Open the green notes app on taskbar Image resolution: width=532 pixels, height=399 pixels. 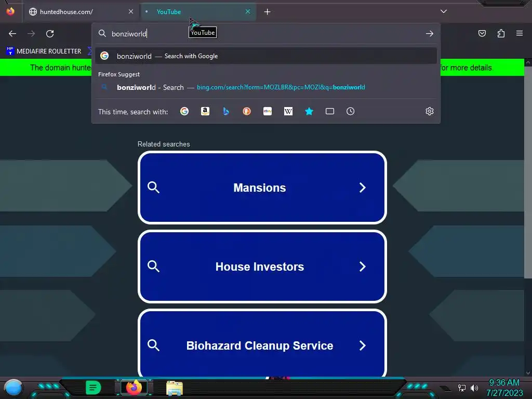coord(94,388)
